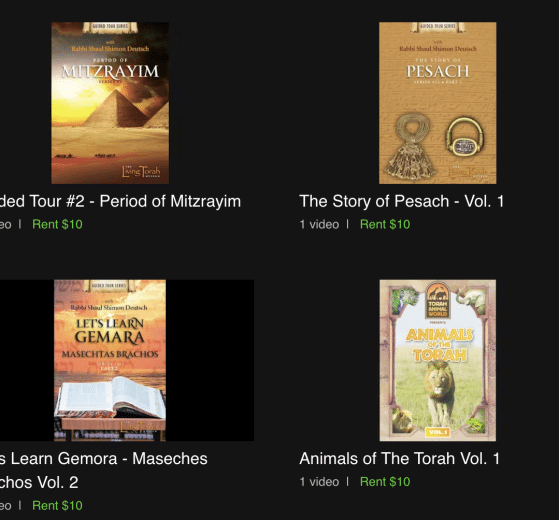Open the Period of Mitzrayim cover thumbnail
Image resolution: width=559 pixels, height=520 pixels.
click(x=110, y=103)
